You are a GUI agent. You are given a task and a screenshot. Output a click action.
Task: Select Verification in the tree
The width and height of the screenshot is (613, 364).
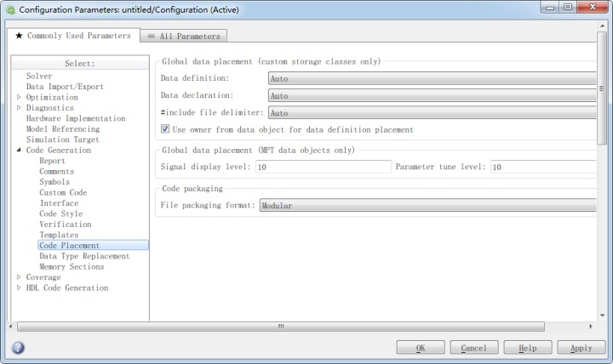click(66, 224)
